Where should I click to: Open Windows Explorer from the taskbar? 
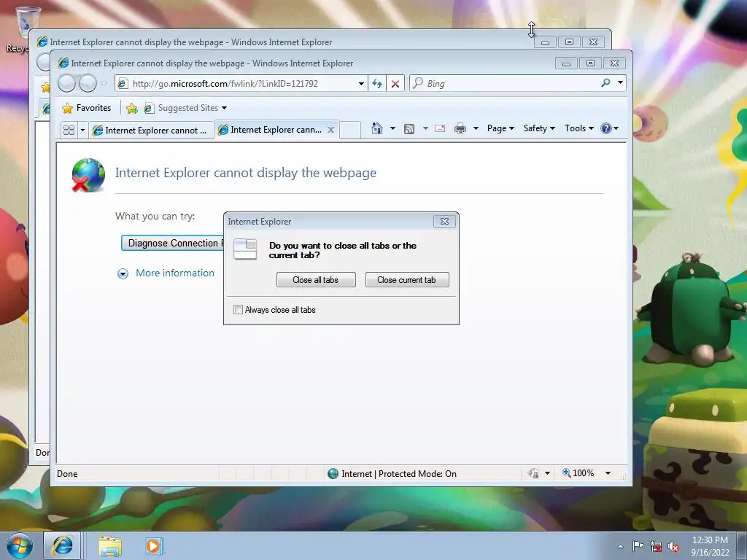point(110,545)
